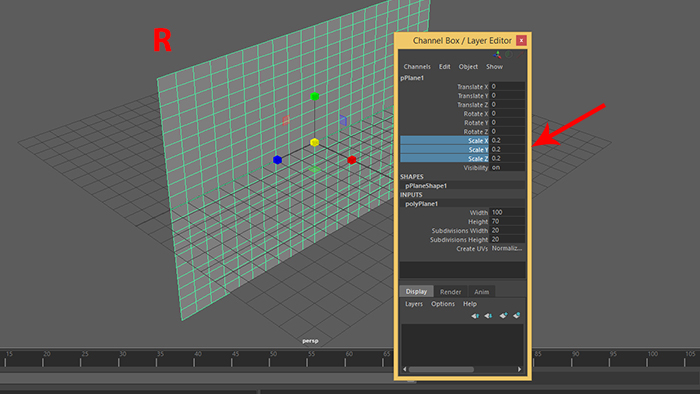Click the yellow center uniform scale handle
Screen dimensions: 700x394
tap(315, 142)
